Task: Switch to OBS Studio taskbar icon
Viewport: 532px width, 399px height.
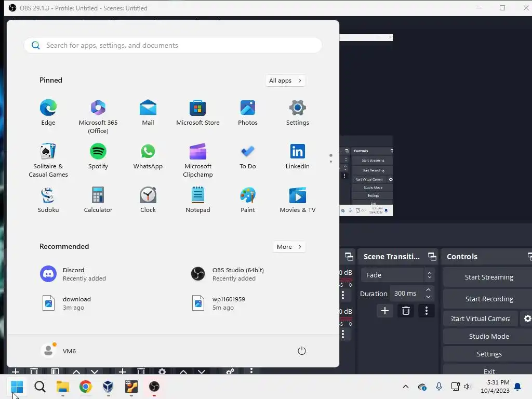Action: point(154,387)
